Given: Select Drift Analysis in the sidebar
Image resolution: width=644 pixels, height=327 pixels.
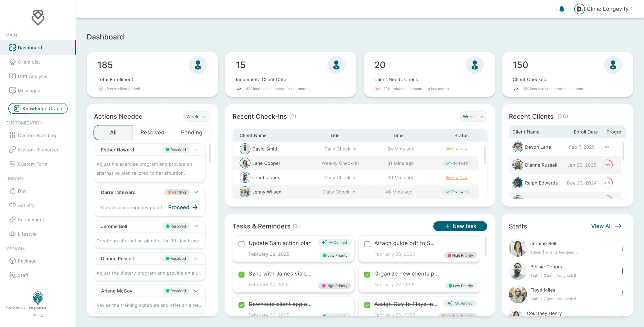Looking at the screenshot, I should click(32, 76).
